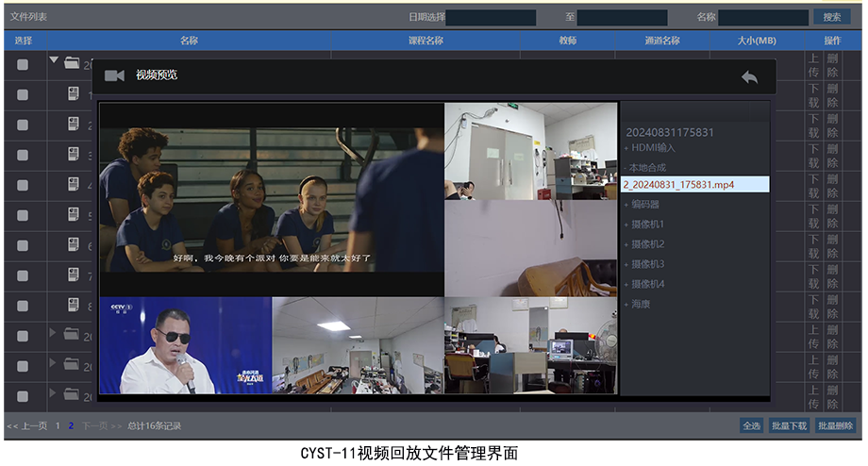This screenshot has width=868, height=466.
Task: Toggle the last row's selection checkbox
Action: [x=23, y=395]
